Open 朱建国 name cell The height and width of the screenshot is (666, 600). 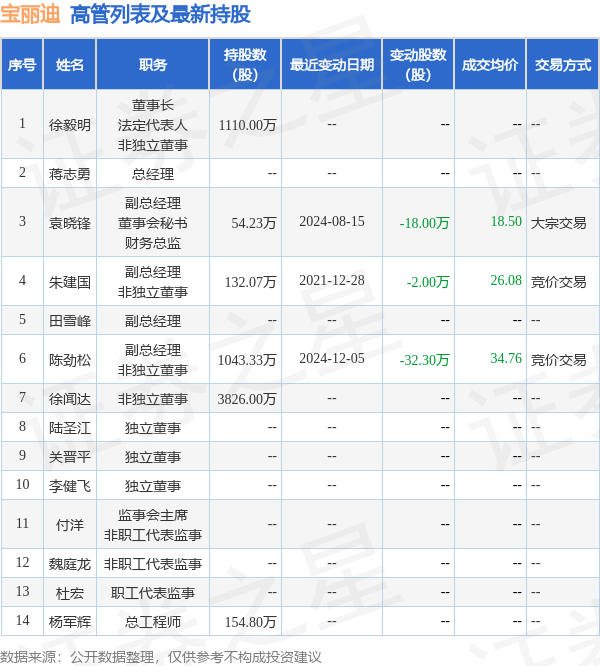click(x=70, y=282)
